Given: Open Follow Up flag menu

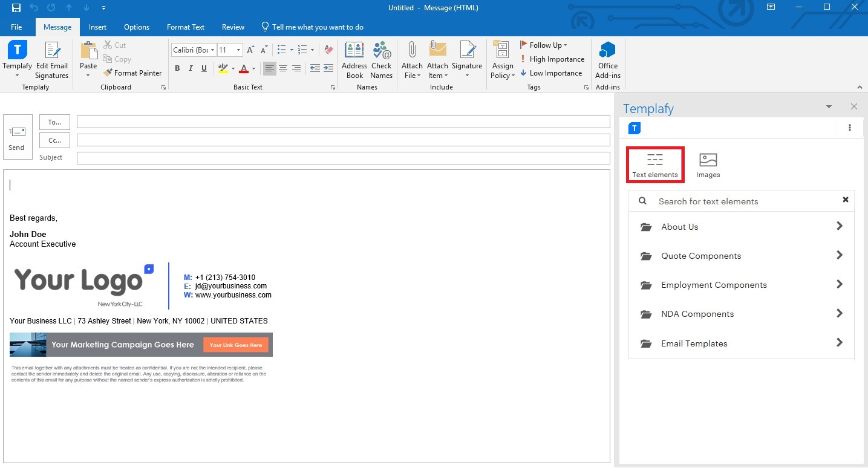Looking at the screenshot, I should [x=543, y=45].
